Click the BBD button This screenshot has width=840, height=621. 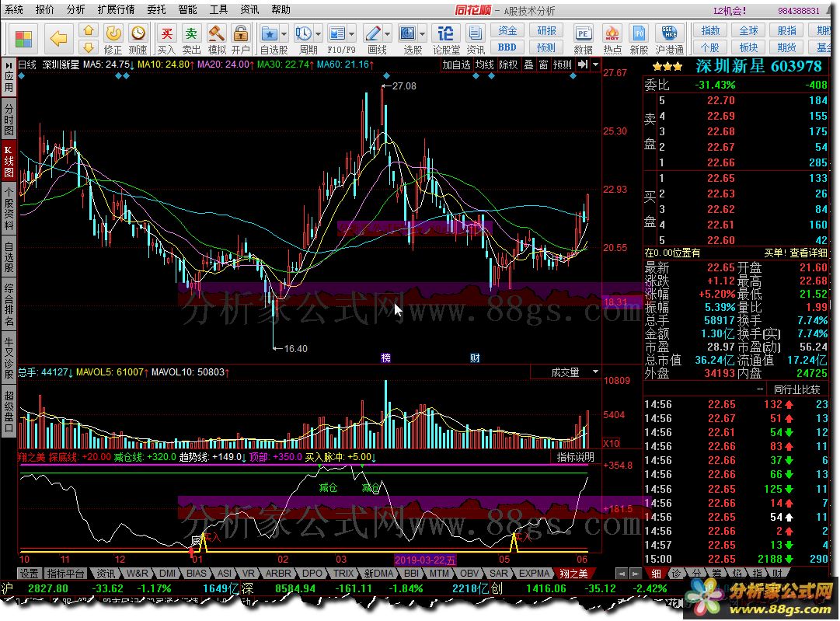[x=507, y=47]
